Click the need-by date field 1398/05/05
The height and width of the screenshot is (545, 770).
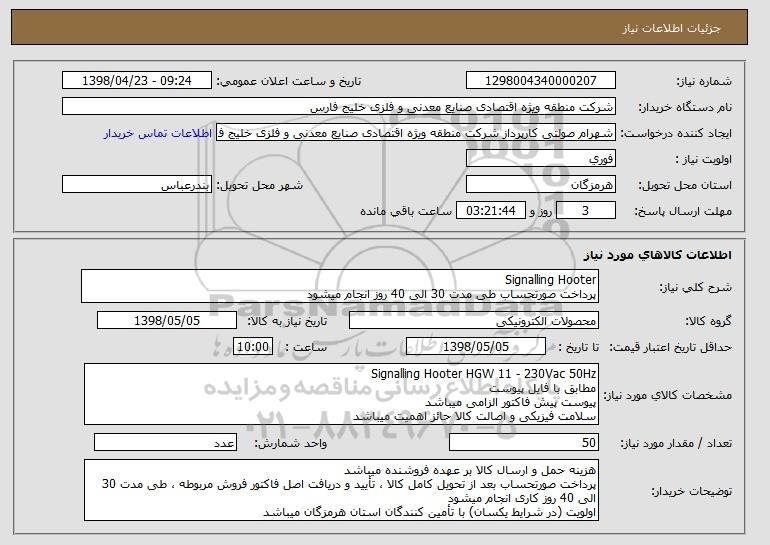click(x=167, y=321)
